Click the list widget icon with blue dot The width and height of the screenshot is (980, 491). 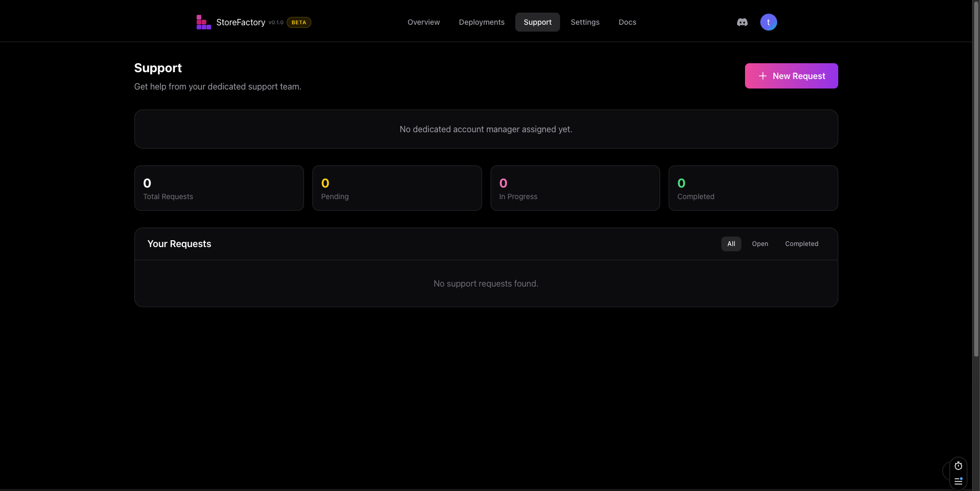958,481
